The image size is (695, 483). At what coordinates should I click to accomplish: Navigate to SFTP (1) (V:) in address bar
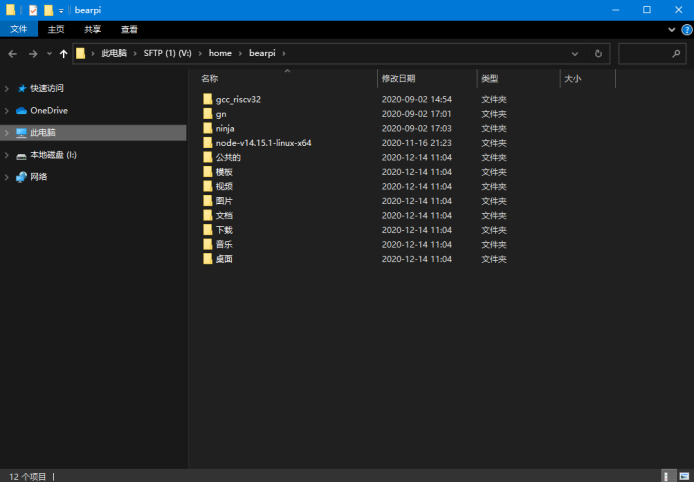click(x=168, y=53)
